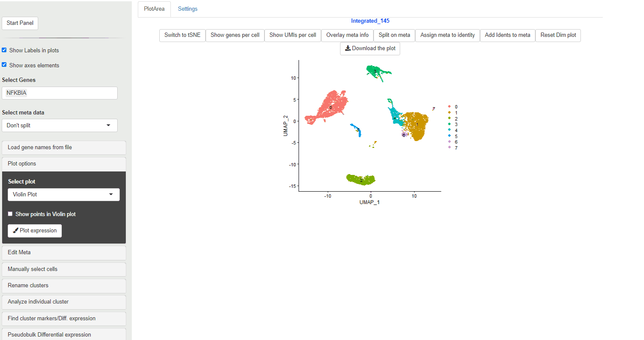The height and width of the screenshot is (340, 644).
Task: Open the Start Panel
Action: pyautogui.click(x=20, y=23)
